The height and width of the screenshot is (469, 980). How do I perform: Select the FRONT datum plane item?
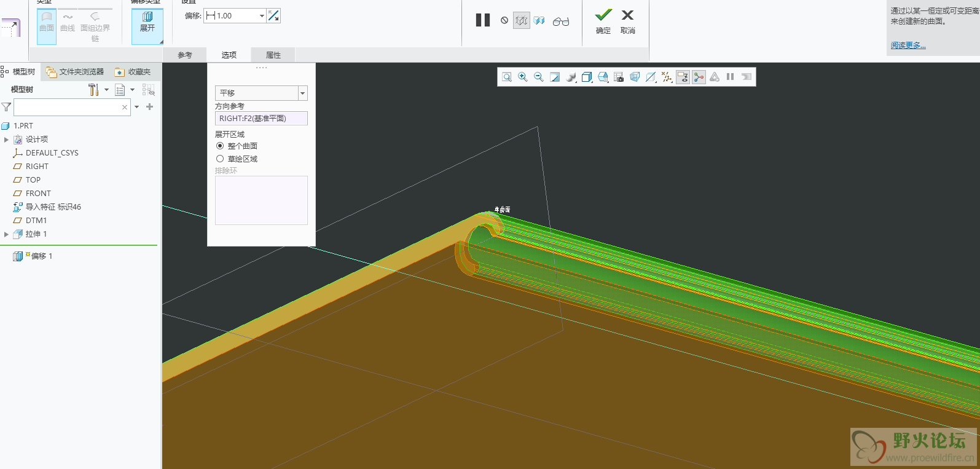[38, 194]
